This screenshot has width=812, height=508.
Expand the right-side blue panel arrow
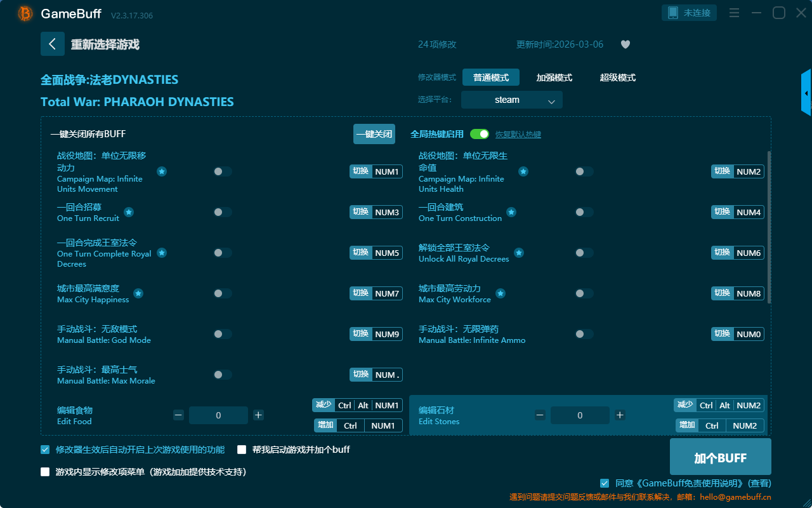[x=806, y=93]
